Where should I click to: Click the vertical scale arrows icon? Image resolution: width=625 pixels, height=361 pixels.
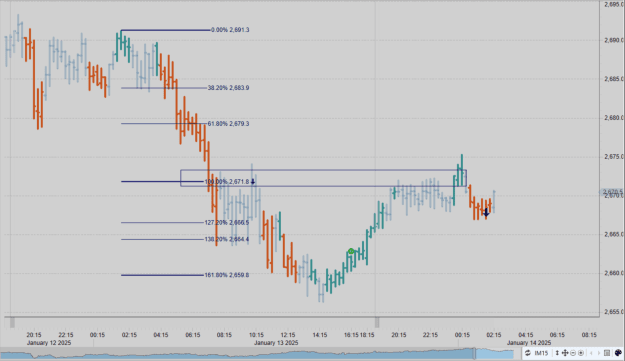(557, 353)
